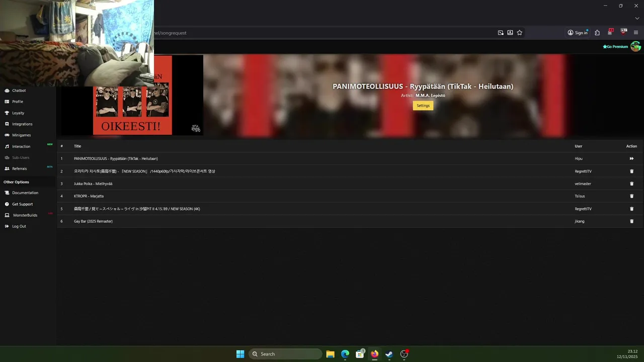Open Microsoft Store from the taskbar

coord(360,354)
